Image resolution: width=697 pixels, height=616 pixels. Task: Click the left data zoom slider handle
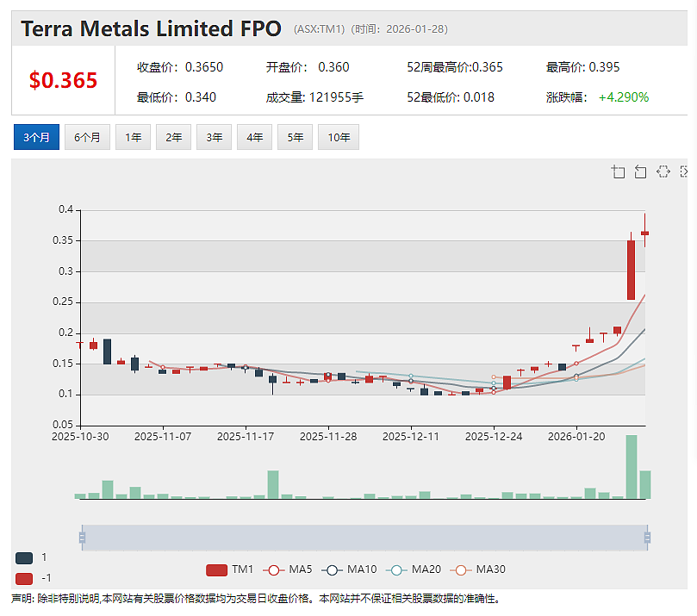pos(82,538)
